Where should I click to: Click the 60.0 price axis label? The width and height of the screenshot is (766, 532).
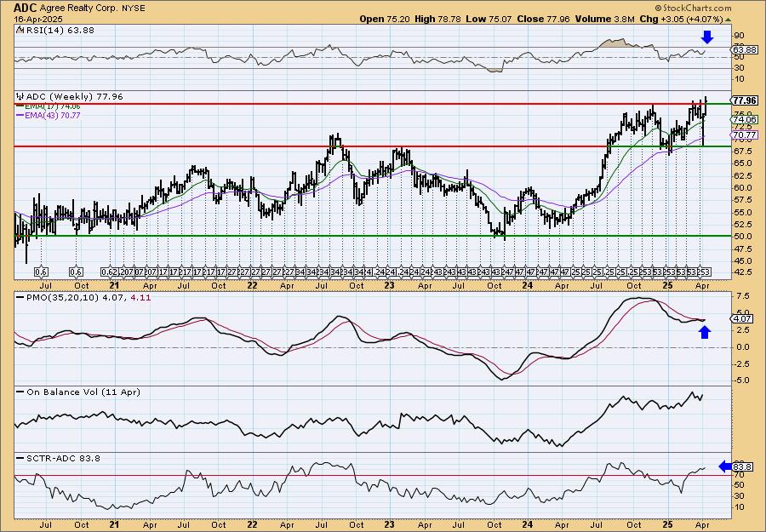741,188
